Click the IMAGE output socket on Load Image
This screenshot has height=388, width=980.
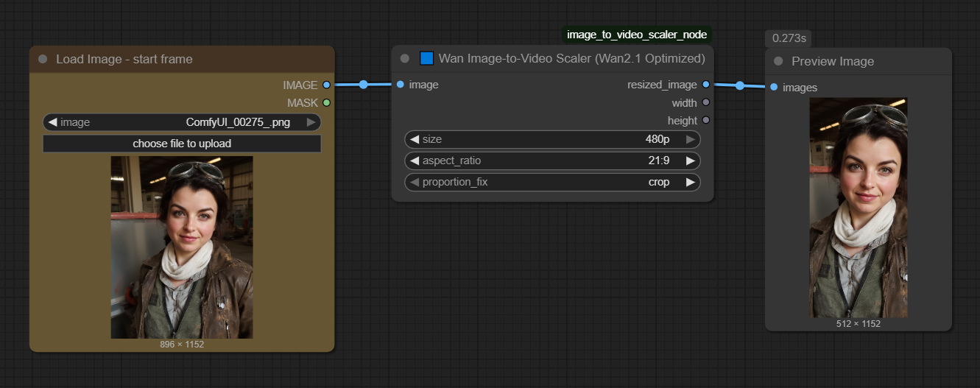click(326, 85)
